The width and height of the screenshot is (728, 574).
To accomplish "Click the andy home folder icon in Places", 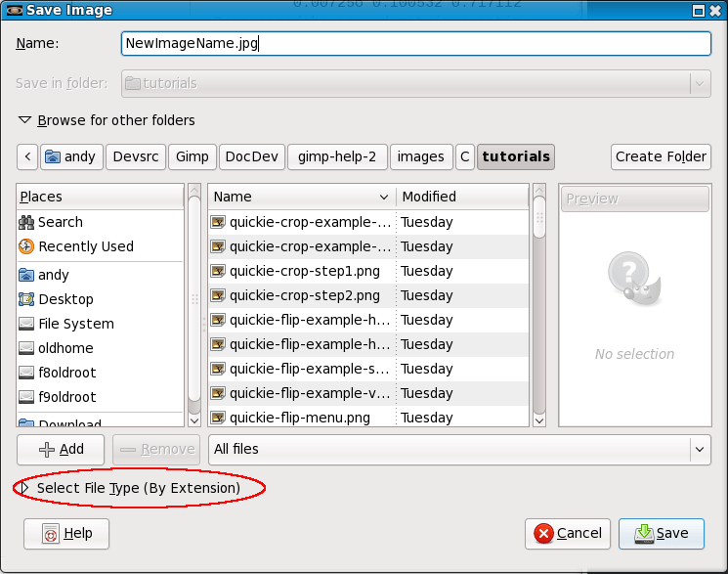I will [26, 275].
